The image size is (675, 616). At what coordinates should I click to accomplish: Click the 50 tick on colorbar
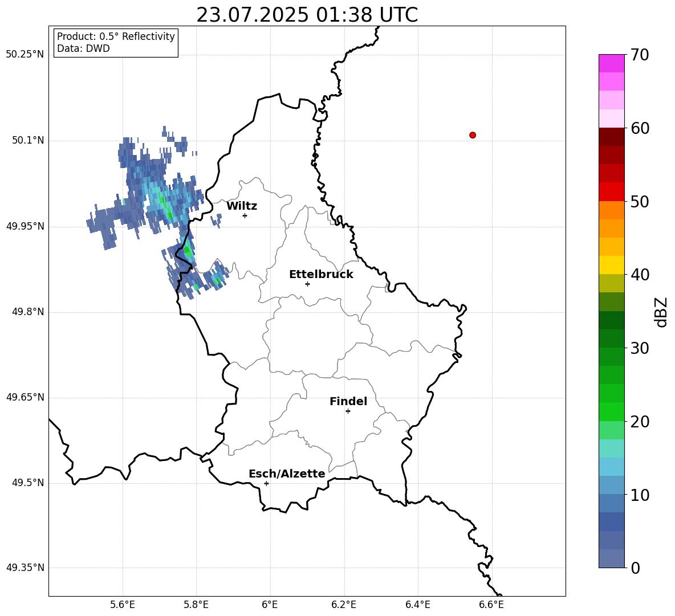click(640, 201)
